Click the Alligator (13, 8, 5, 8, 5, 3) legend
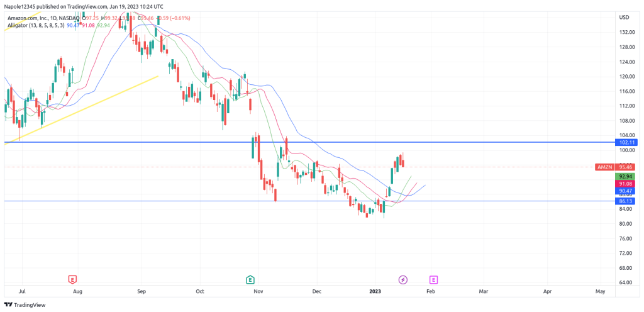644x312 pixels. pos(36,25)
